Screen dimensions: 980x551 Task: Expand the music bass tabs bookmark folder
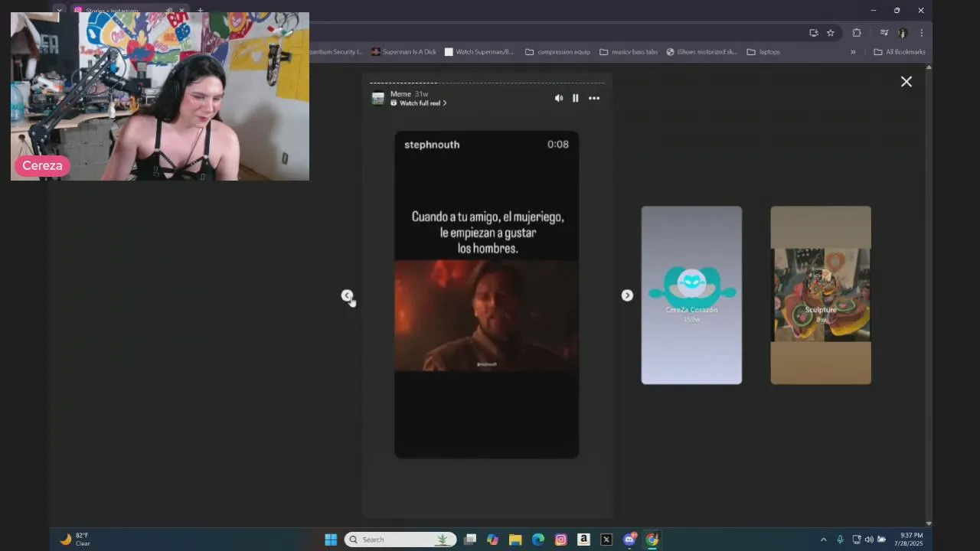pos(629,52)
